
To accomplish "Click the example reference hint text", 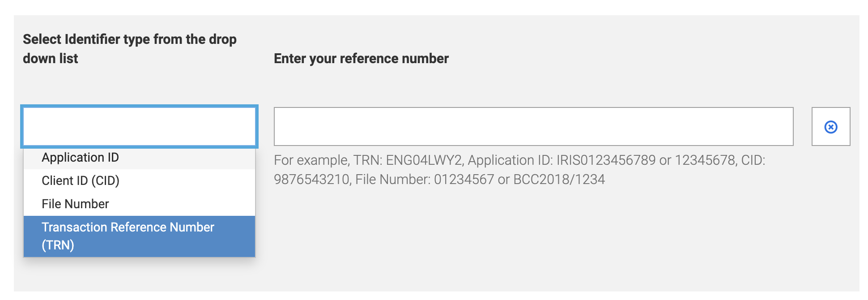I will pyautogui.click(x=519, y=170).
